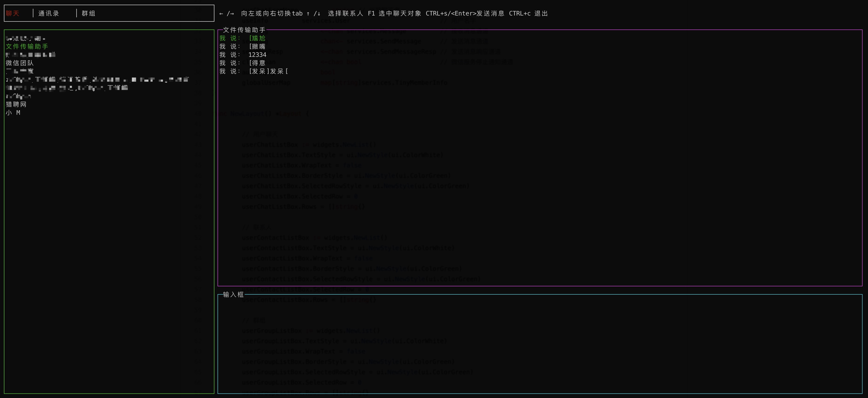Select the 小 M contact row
Image resolution: width=868 pixels, height=398 pixels.
(x=13, y=113)
